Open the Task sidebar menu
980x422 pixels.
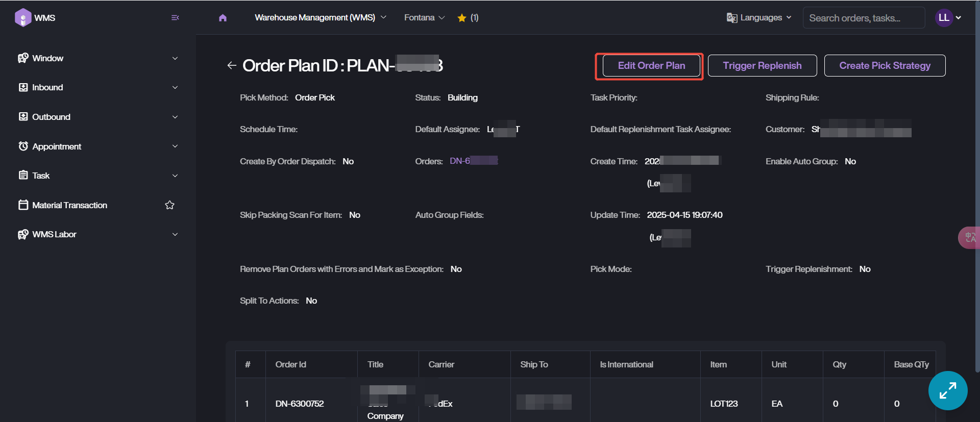click(x=97, y=176)
